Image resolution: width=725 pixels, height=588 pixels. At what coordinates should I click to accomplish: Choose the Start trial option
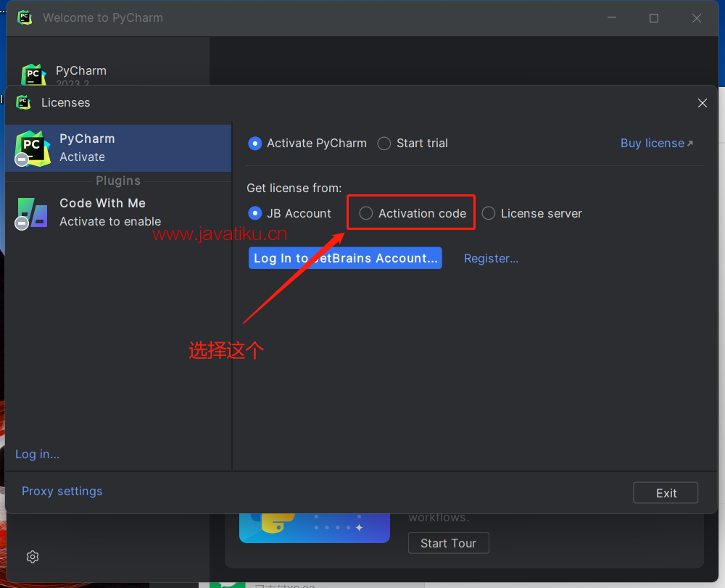pyautogui.click(x=384, y=144)
